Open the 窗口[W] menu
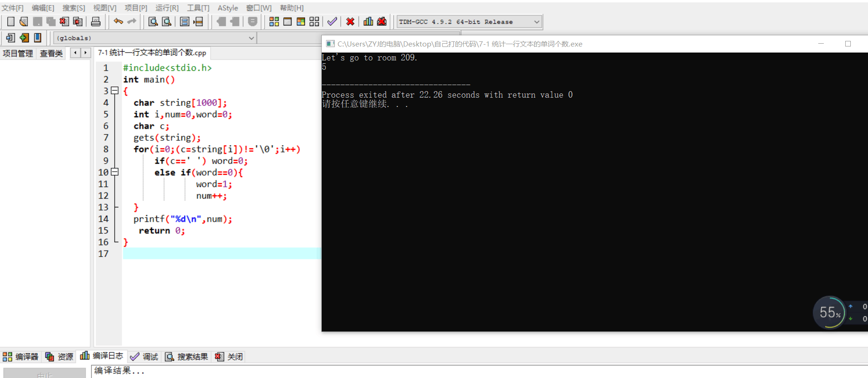The height and width of the screenshot is (378, 868). (259, 8)
